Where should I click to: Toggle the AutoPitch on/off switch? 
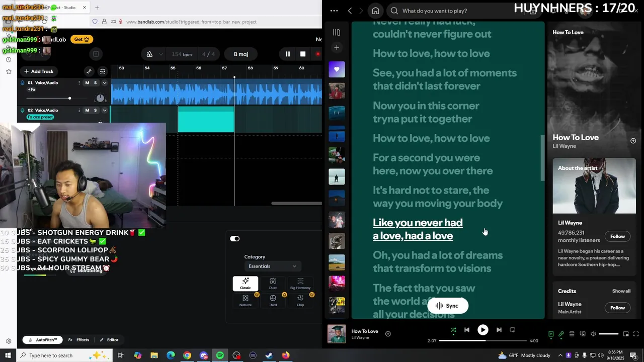pyautogui.click(x=235, y=239)
